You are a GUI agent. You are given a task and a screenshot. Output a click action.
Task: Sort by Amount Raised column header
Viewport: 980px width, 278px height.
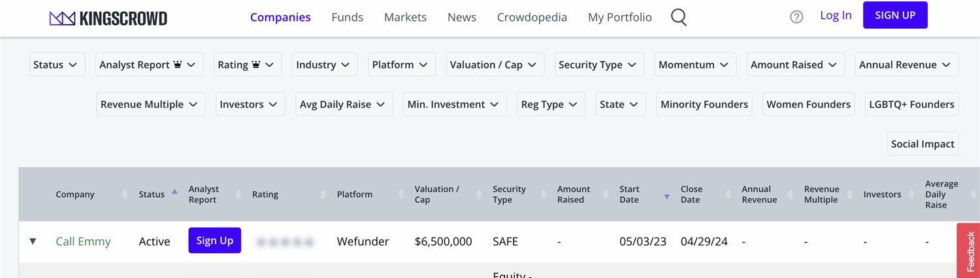(574, 194)
